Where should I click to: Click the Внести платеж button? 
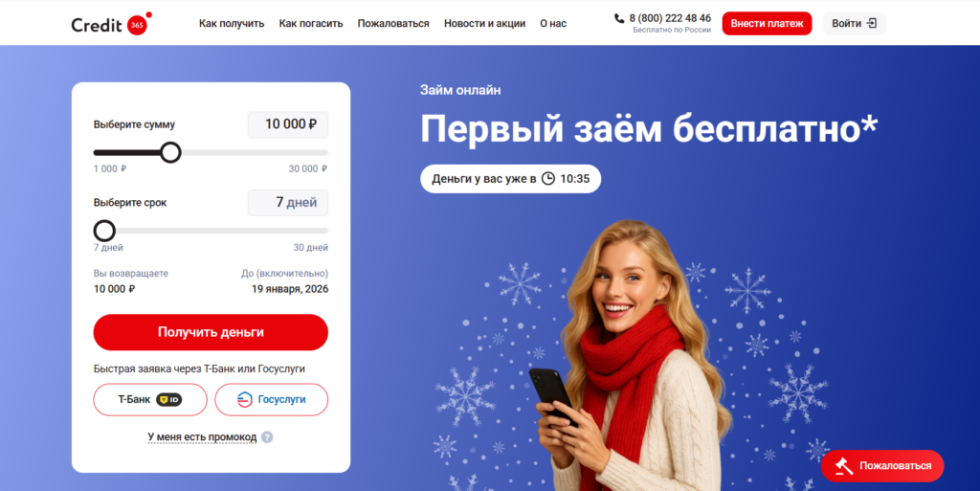click(x=767, y=24)
